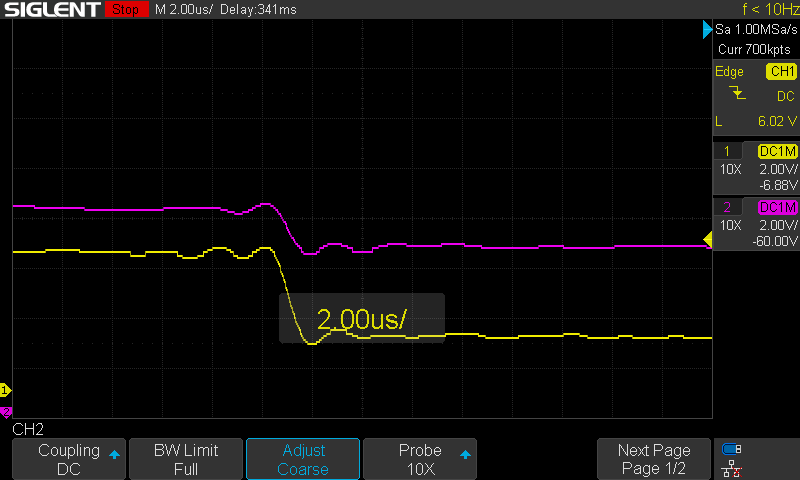
Task: Click the CH2 menu title label
Action: pos(28,429)
